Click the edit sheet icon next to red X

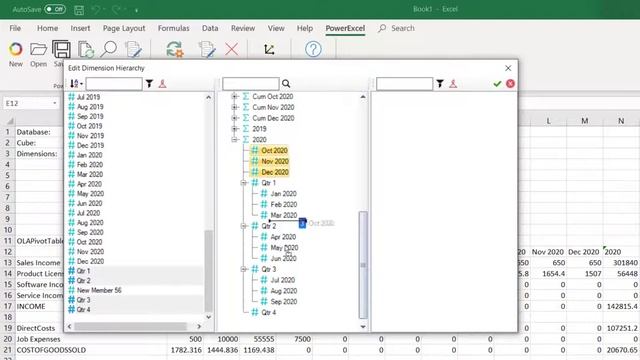coord(207,49)
